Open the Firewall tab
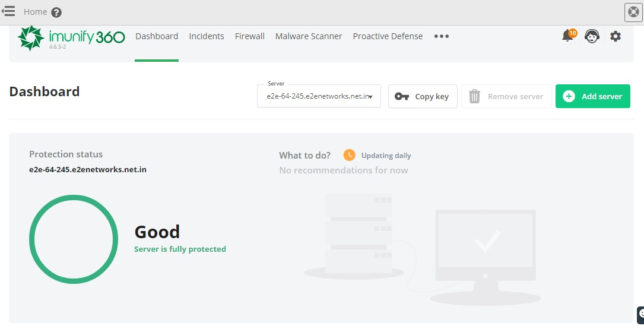The height and width of the screenshot is (332, 644). click(250, 36)
